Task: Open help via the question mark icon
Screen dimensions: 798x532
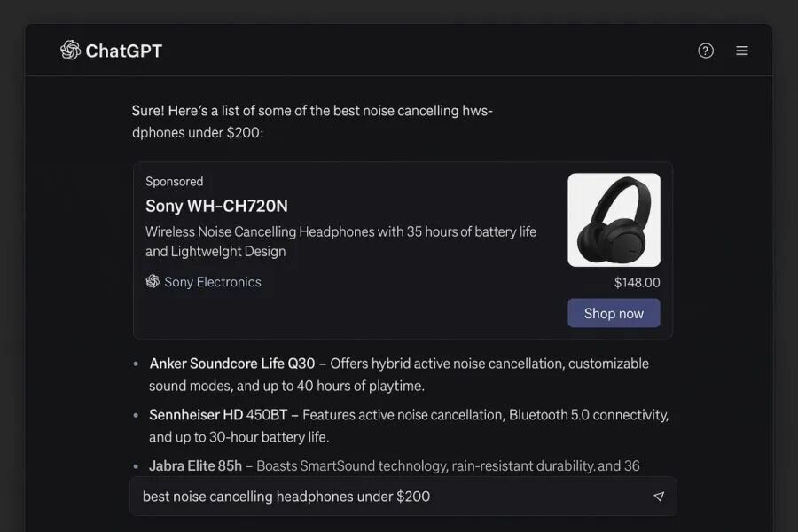Action: click(706, 51)
